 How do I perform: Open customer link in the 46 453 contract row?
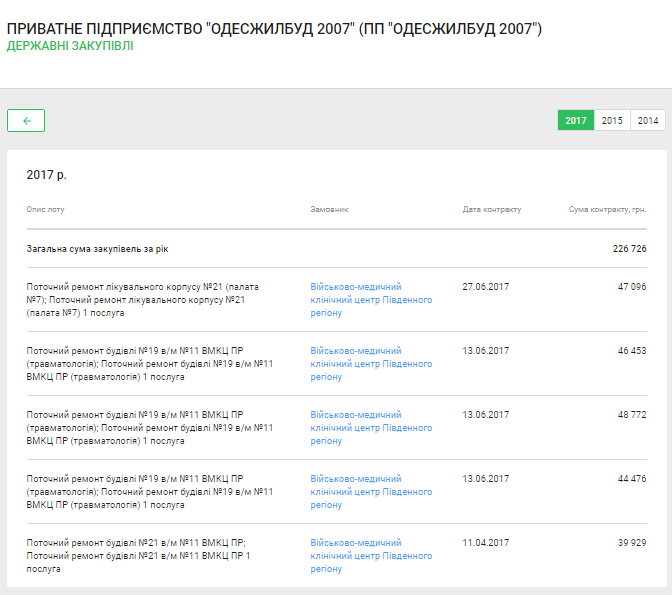(371, 363)
